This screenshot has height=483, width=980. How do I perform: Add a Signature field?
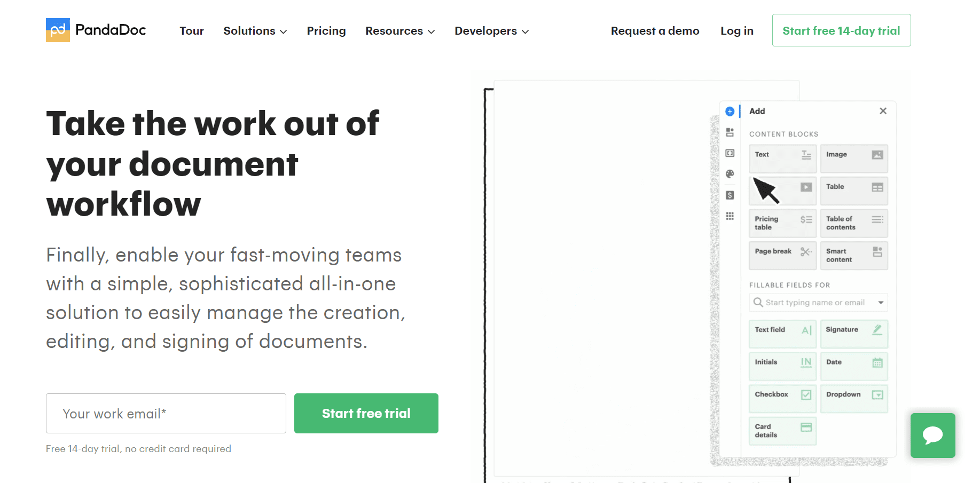click(x=854, y=334)
